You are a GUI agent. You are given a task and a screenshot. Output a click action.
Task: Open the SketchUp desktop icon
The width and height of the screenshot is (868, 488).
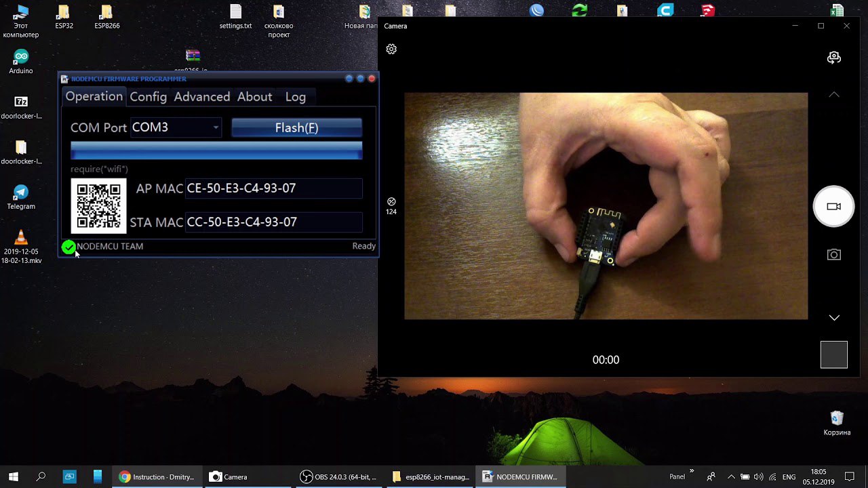708,11
